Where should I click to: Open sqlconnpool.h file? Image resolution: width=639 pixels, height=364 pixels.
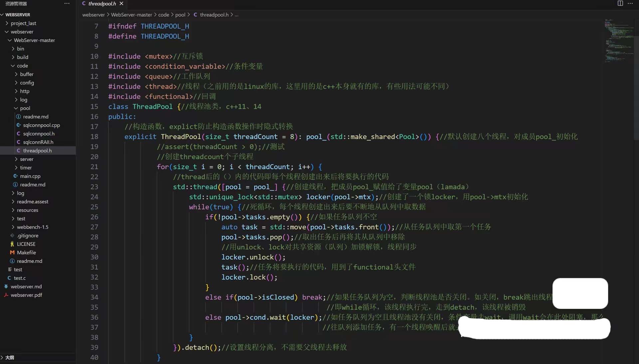[x=38, y=134]
